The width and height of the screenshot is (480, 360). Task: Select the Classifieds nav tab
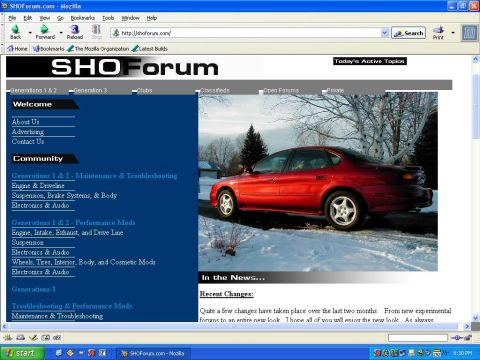pyautogui.click(x=215, y=90)
